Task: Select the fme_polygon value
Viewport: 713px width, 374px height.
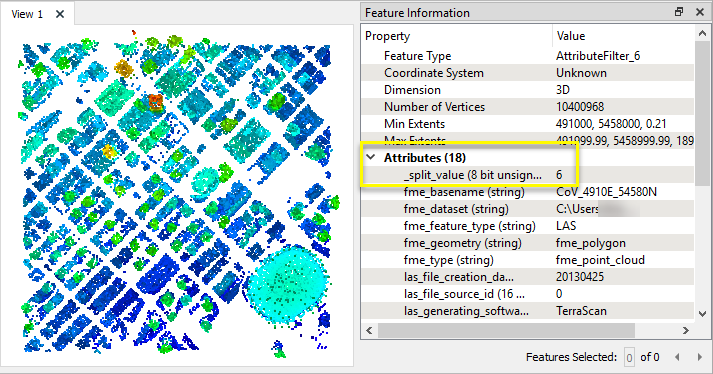Action: (x=591, y=243)
